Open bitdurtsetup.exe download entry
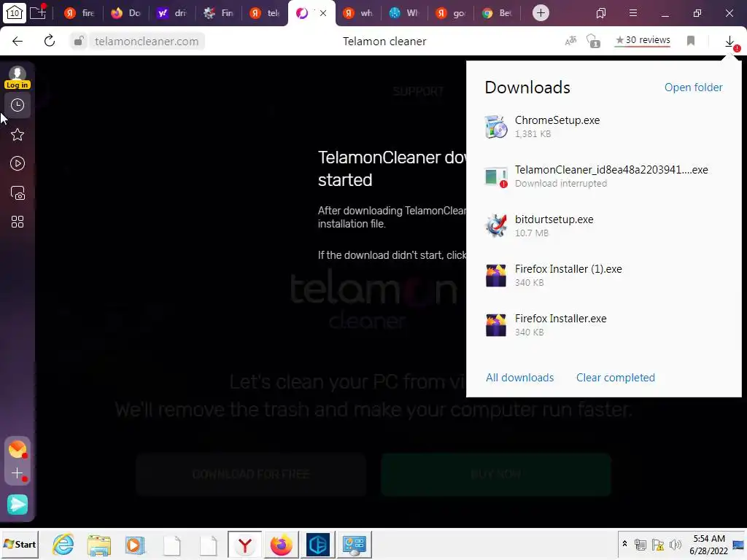The width and height of the screenshot is (747, 560). pyautogui.click(x=603, y=226)
